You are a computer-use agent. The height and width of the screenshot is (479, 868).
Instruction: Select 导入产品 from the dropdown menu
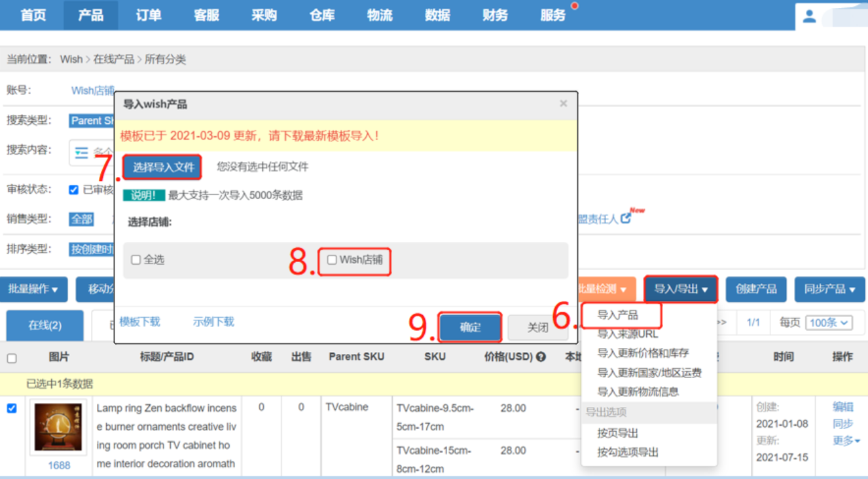coord(617,315)
